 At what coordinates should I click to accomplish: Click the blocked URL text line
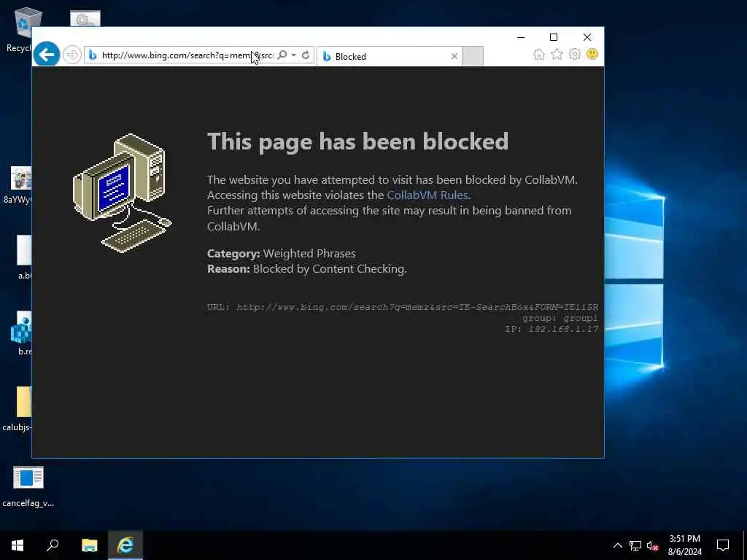coord(403,307)
